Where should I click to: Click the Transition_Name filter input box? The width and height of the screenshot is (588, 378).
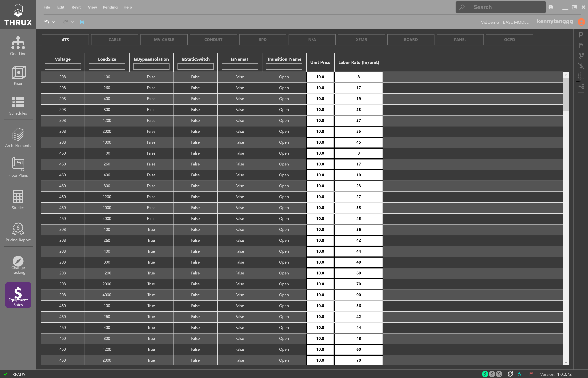coord(284,66)
